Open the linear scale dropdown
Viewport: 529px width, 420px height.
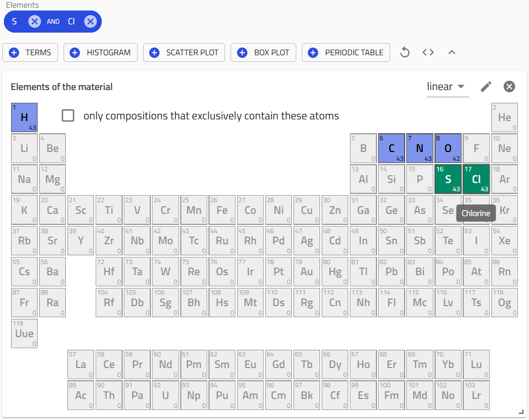448,87
